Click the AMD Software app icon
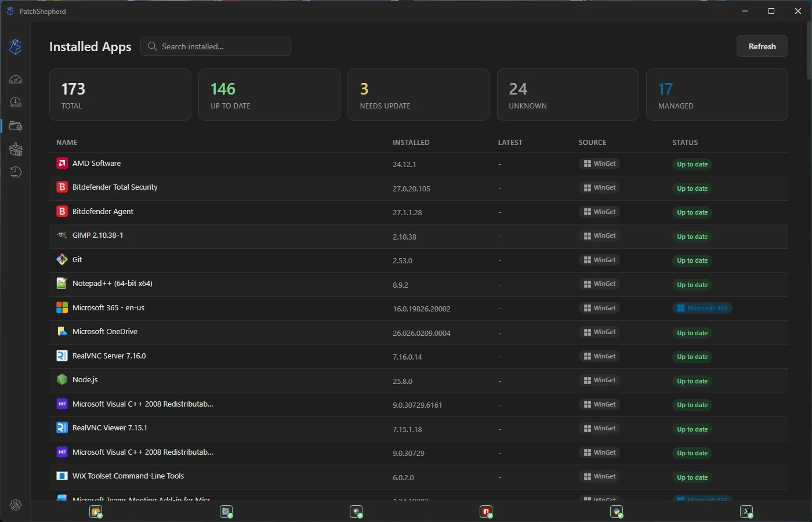The width and height of the screenshot is (812, 522). pos(62,164)
